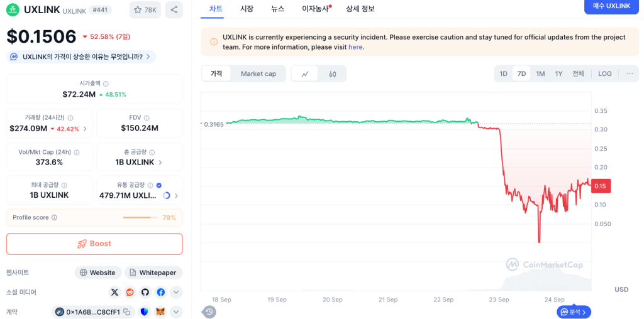Screen dimensions: 644x319
Task: Click info icon next to 유통 공급량
Action: point(150,185)
